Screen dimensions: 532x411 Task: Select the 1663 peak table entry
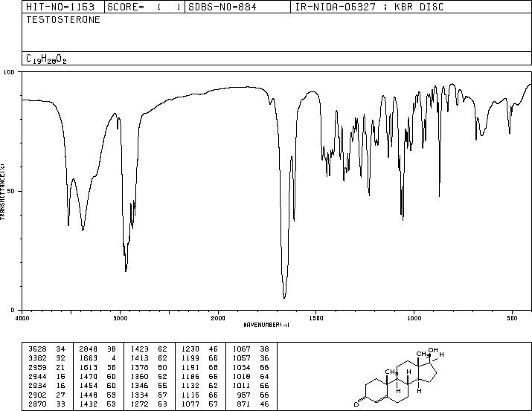97,358
